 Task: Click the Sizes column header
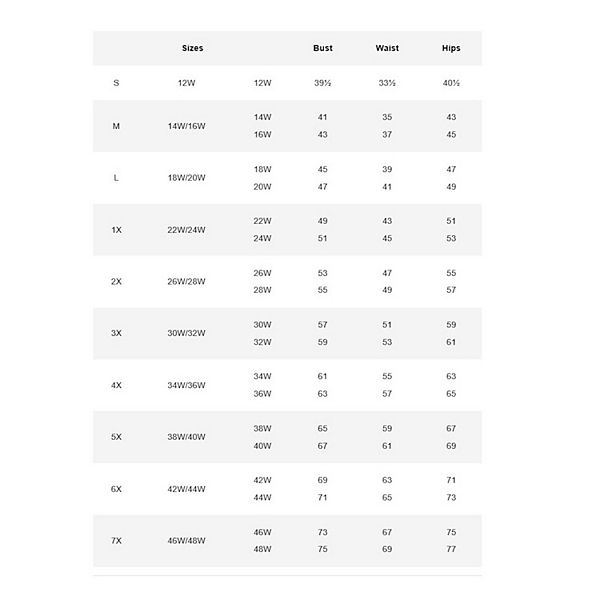[x=192, y=48]
